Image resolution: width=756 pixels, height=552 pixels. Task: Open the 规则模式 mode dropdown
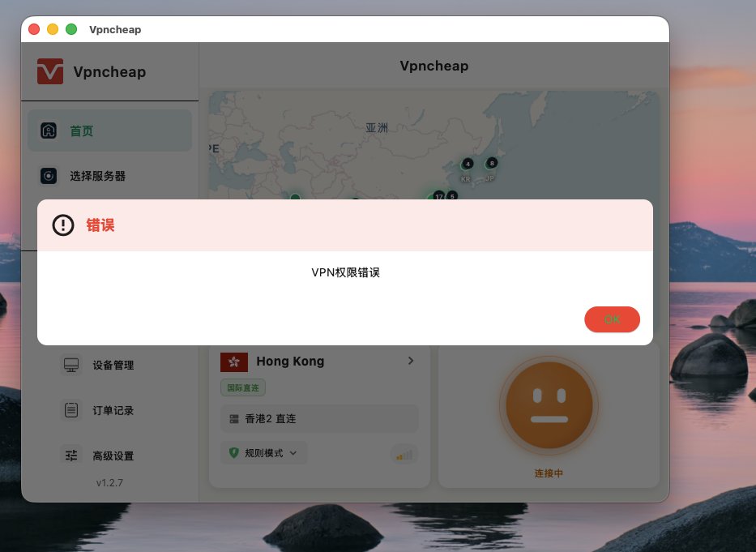point(263,453)
